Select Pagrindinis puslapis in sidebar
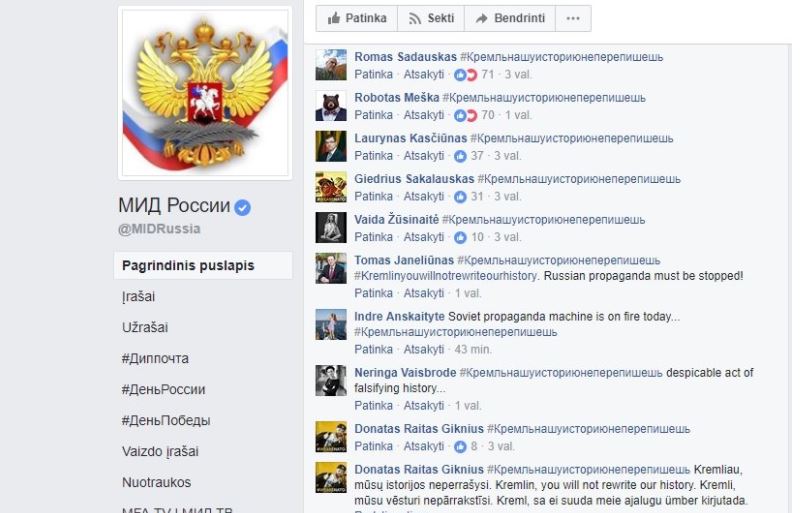 point(204,265)
